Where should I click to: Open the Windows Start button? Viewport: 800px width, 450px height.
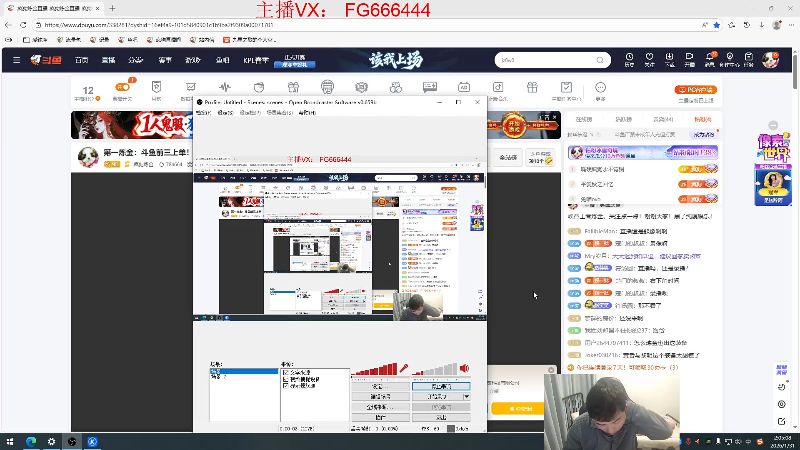(x=10, y=442)
